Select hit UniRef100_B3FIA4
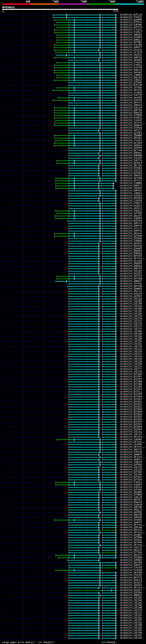 131,85
